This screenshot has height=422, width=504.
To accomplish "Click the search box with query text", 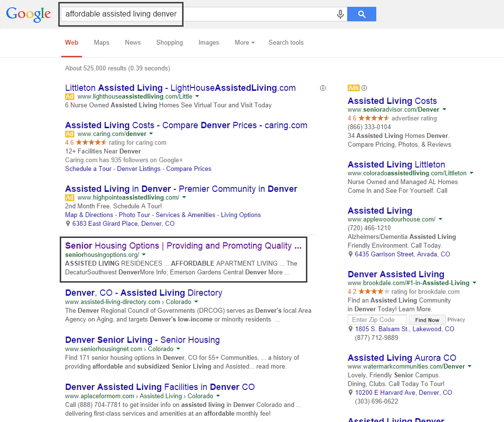I will [x=204, y=14].
